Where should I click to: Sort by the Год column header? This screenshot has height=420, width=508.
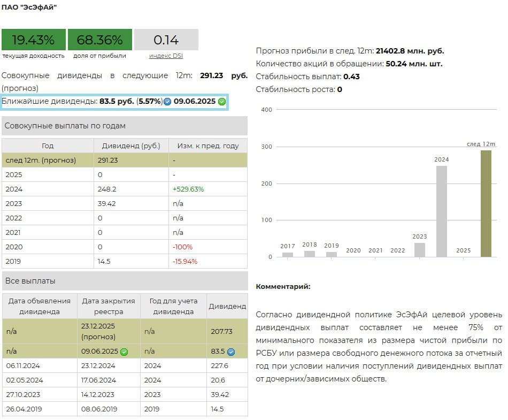(x=48, y=146)
